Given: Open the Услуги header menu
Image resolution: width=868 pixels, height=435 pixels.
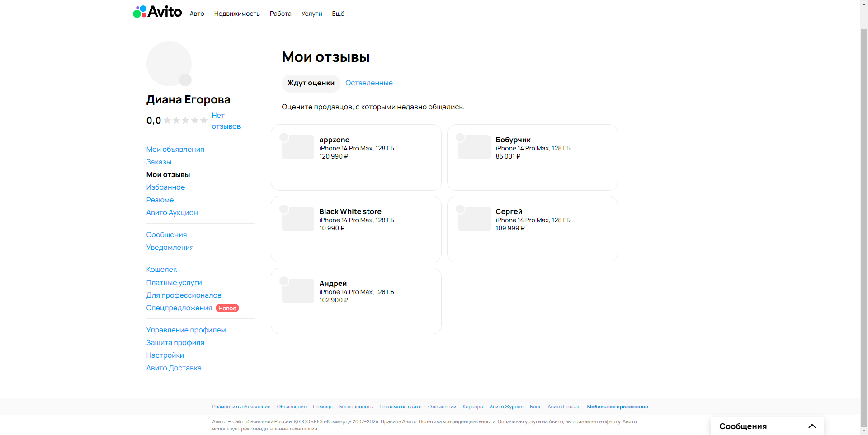Looking at the screenshot, I should [x=311, y=14].
